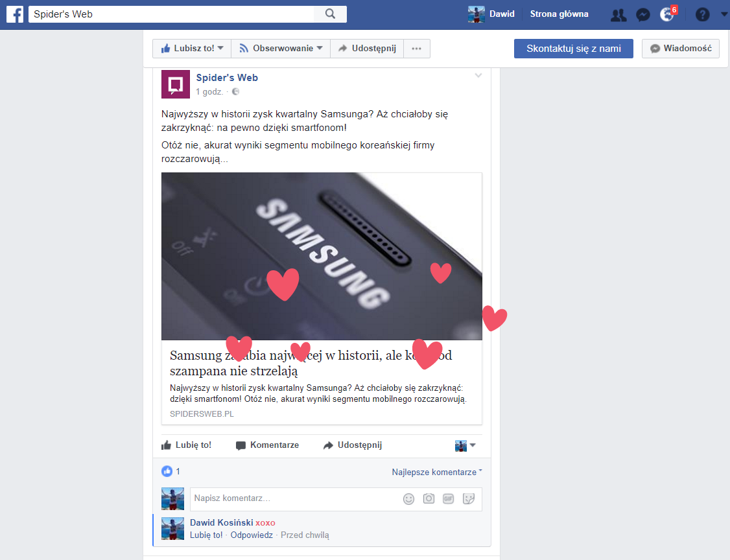The height and width of the screenshot is (560, 730).
Task: Open the Spider's Web post author link
Action: (227, 78)
